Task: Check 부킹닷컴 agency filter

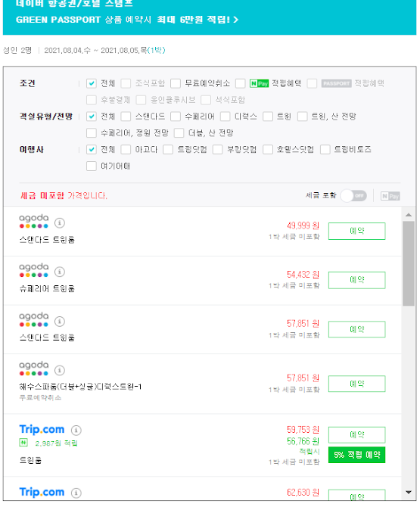Action: click(217, 149)
